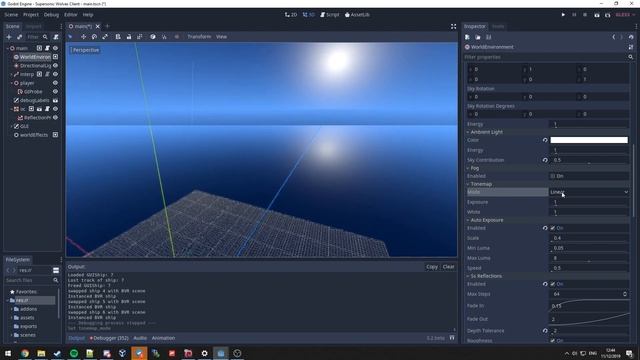
Task: Activate the Select mode arrow tool
Action: [x=70, y=37]
